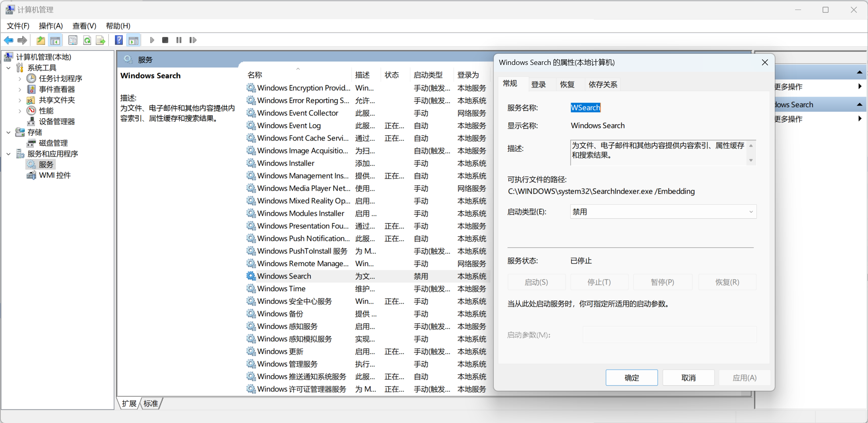Collapse the 存储 tree node

point(8,132)
